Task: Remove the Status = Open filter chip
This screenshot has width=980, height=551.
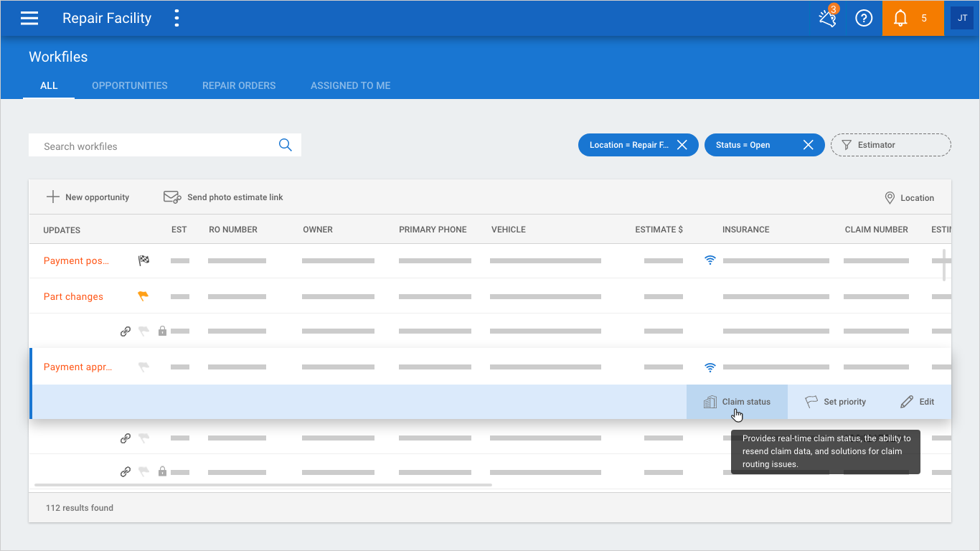Action: (x=809, y=145)
